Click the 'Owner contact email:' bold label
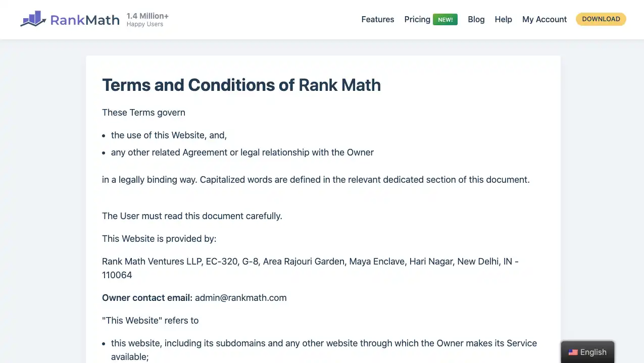 point(147,298)
